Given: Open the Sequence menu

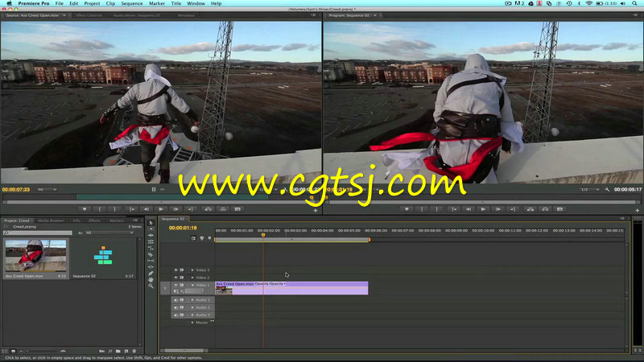Looking at the screenshot, I should pos(132,3).
